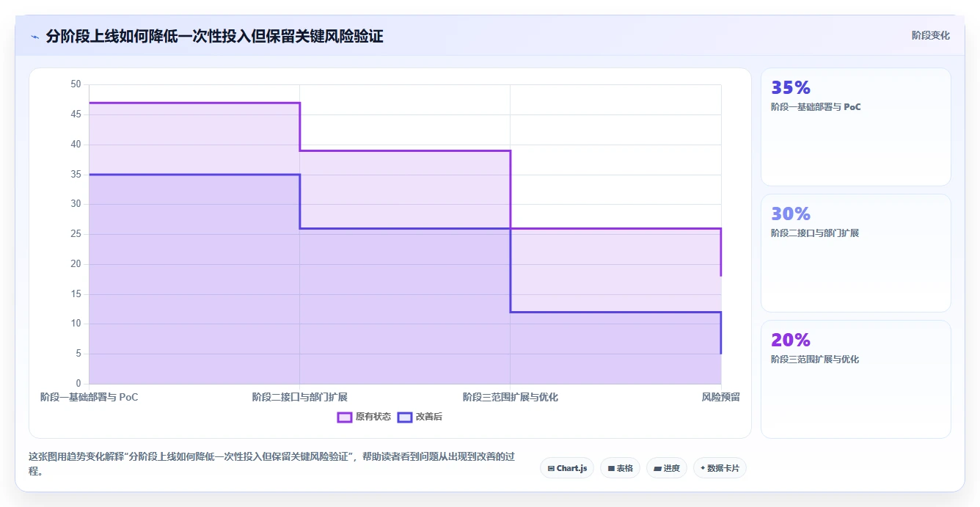Click the y-axis value 25
This screenshot has width=980, height=507.
click(76, 234)
